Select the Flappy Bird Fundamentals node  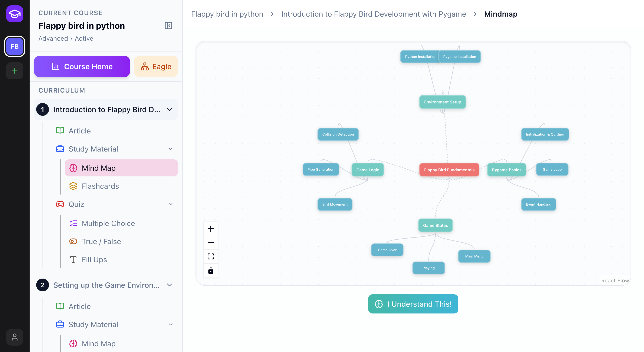[x=449, y=170]
